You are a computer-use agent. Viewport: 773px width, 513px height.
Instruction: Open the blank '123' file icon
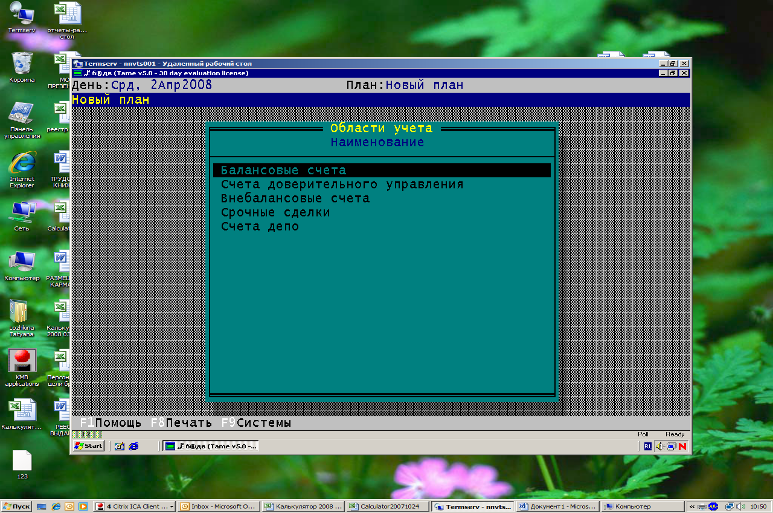pyautogui.click(x=21, y=460)
